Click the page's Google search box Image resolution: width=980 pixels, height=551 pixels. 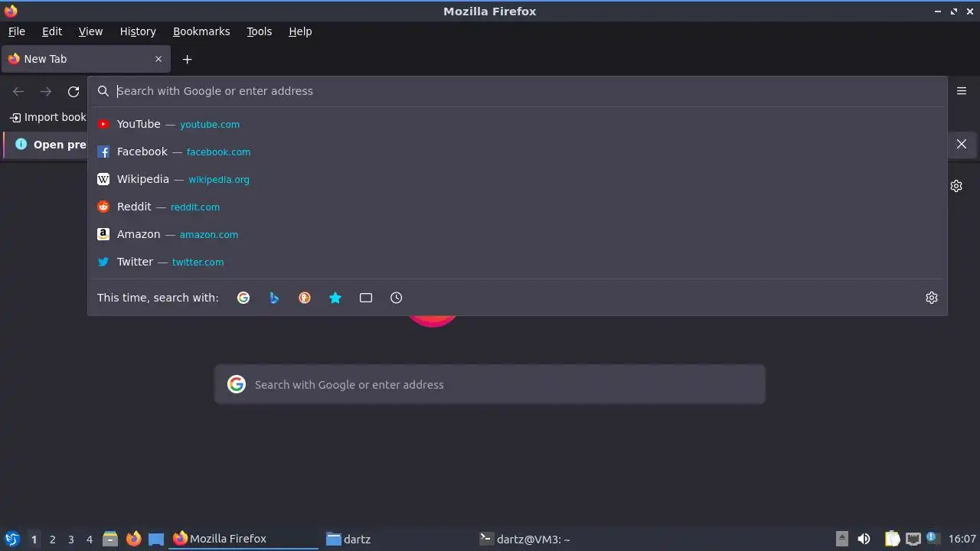point(490,384)
